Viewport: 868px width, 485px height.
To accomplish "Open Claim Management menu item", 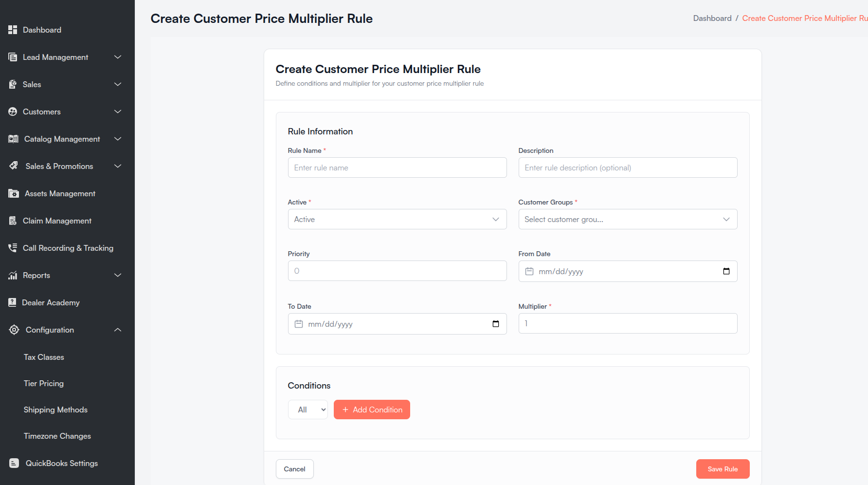I will (x=57, y=221).
